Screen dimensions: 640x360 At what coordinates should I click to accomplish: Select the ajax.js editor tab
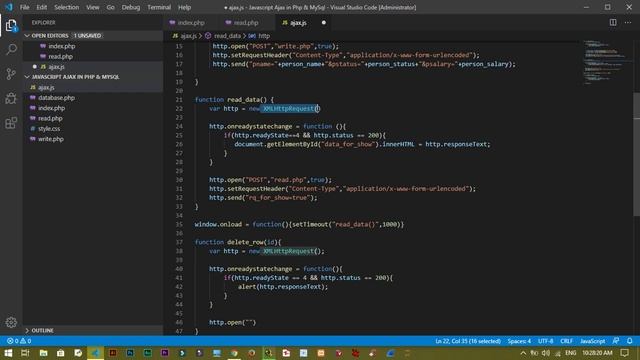click(x=298, y=23)
